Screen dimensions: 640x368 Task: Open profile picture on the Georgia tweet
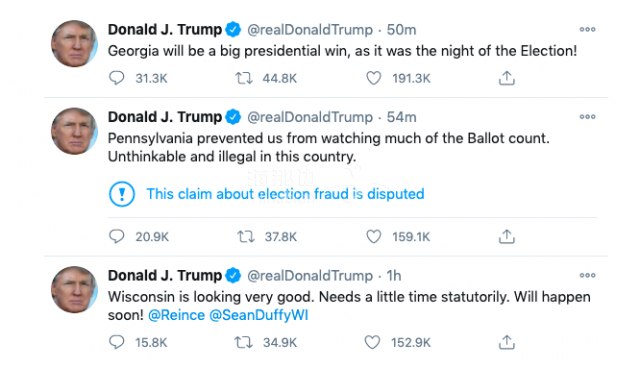click(x=74, y=44)
